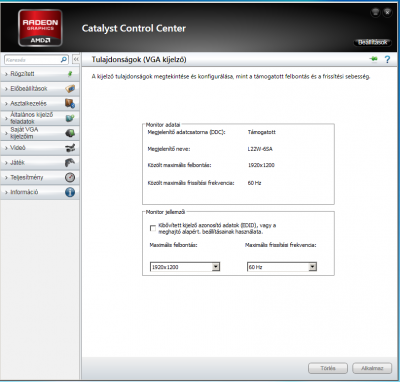Expand the Játék sidebar section
Viewport: 400px width, 382px height.
(x=40, y=162)
